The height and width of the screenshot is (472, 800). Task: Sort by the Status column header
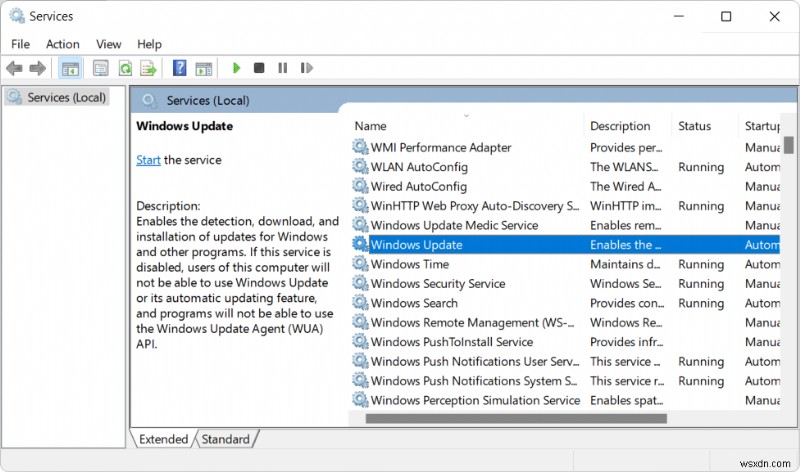tap(694, 126)
